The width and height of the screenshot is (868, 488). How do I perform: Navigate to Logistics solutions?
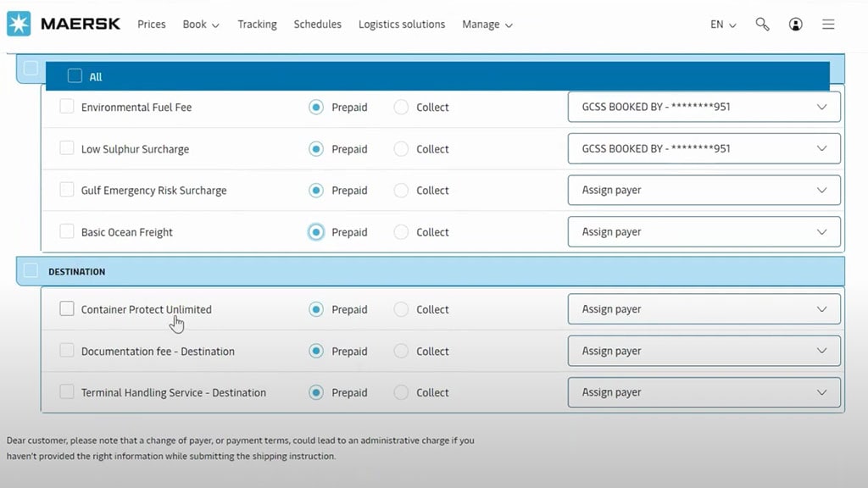coord(401,25)
